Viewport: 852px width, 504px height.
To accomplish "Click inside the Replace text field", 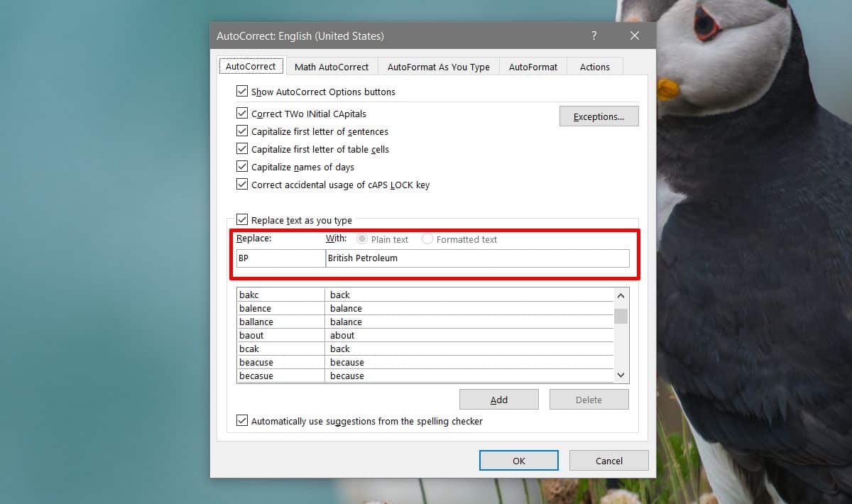I will 280,258.
